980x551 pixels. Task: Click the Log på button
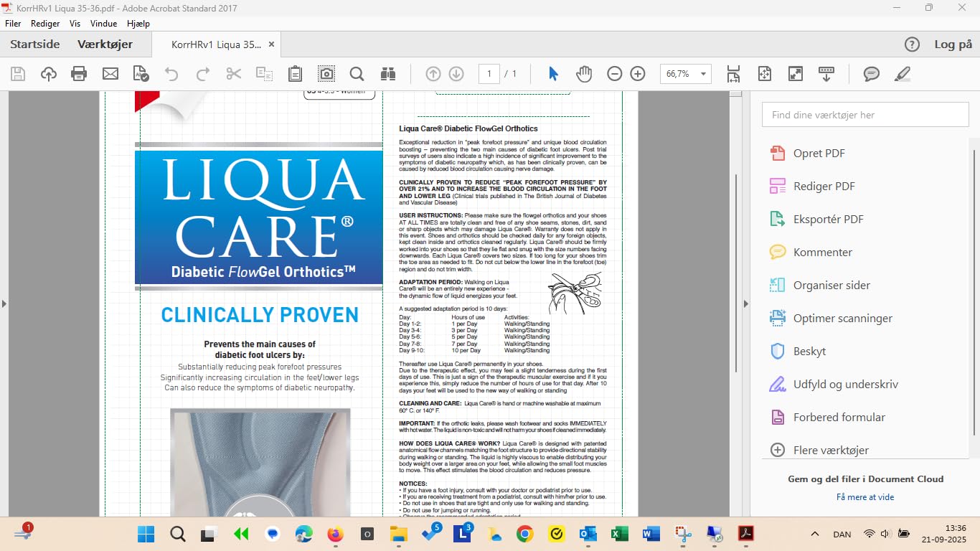click(953, 44)
